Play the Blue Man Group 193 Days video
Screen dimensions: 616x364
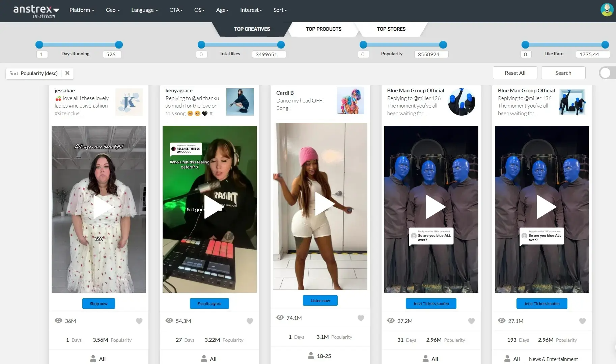click(546, 207)
